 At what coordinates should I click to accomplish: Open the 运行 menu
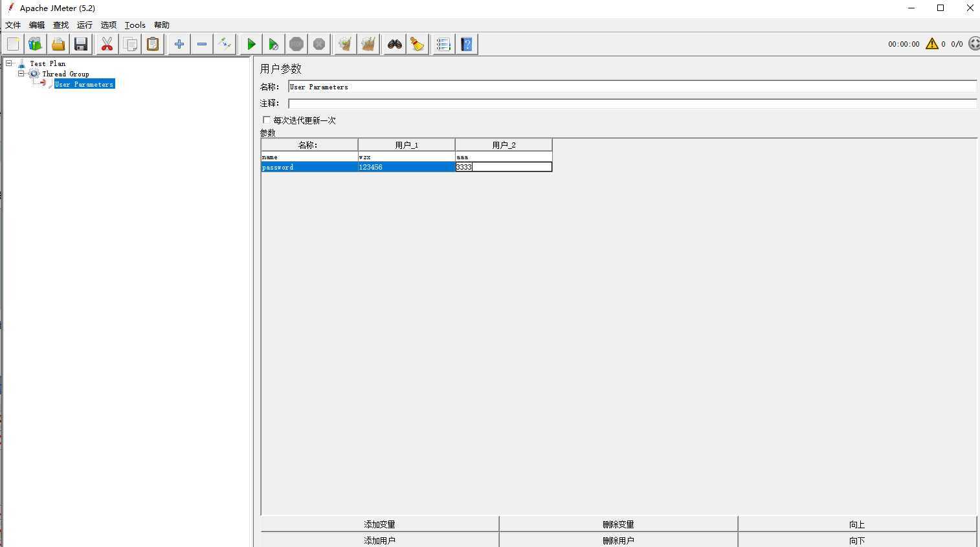point(85,25)
